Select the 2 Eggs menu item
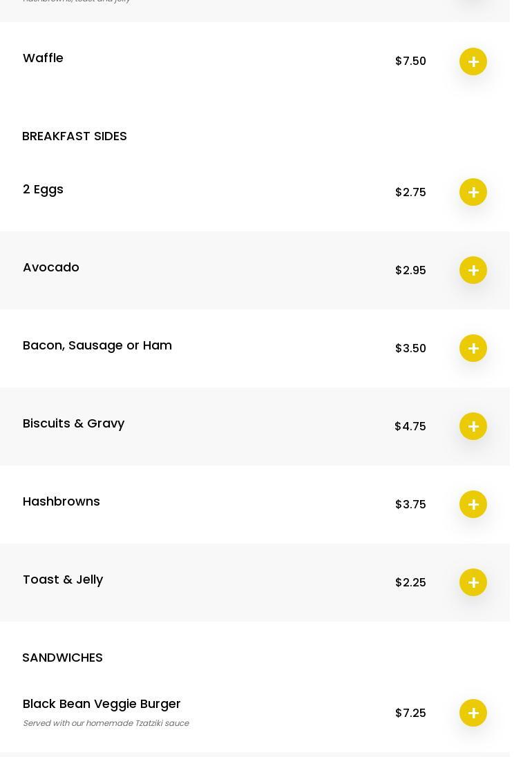532x757 pixels. 43,189
